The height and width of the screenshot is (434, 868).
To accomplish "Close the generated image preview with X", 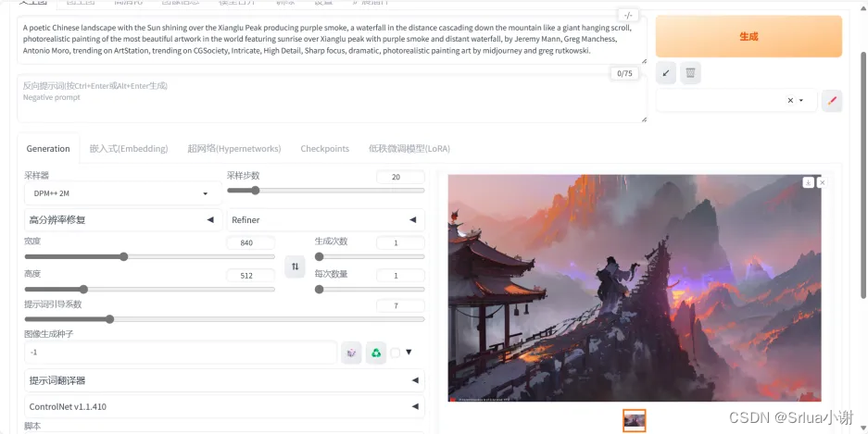I will [x=822, y=182].
